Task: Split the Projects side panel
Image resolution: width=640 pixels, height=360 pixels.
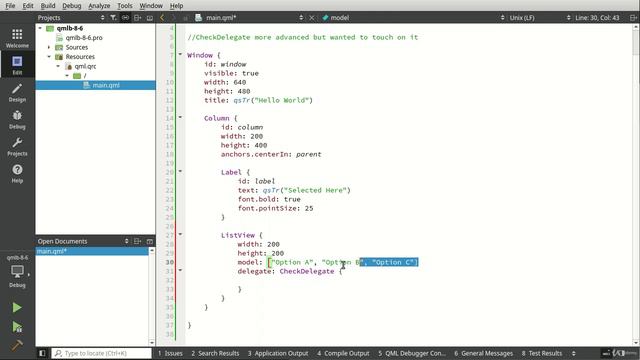Action: point(138,18)
